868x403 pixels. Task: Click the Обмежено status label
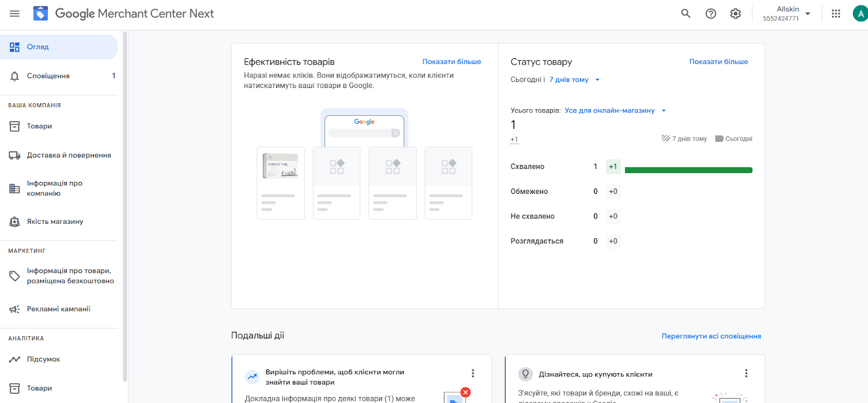click(529, 192)
